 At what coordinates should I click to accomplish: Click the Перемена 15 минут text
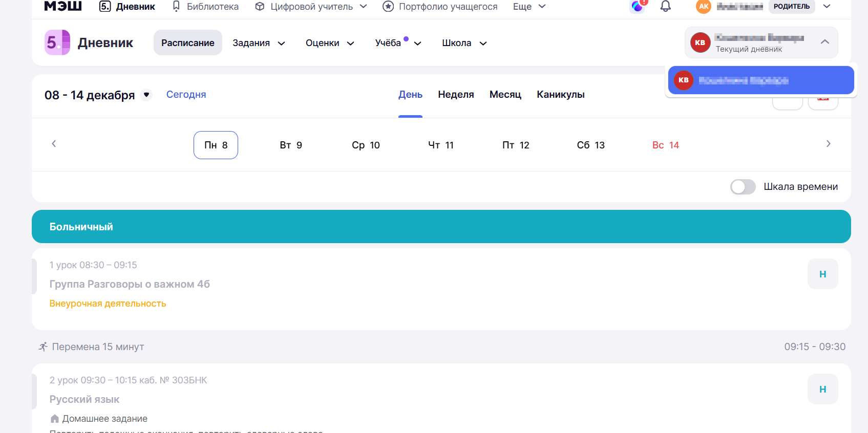pos(98,347)
